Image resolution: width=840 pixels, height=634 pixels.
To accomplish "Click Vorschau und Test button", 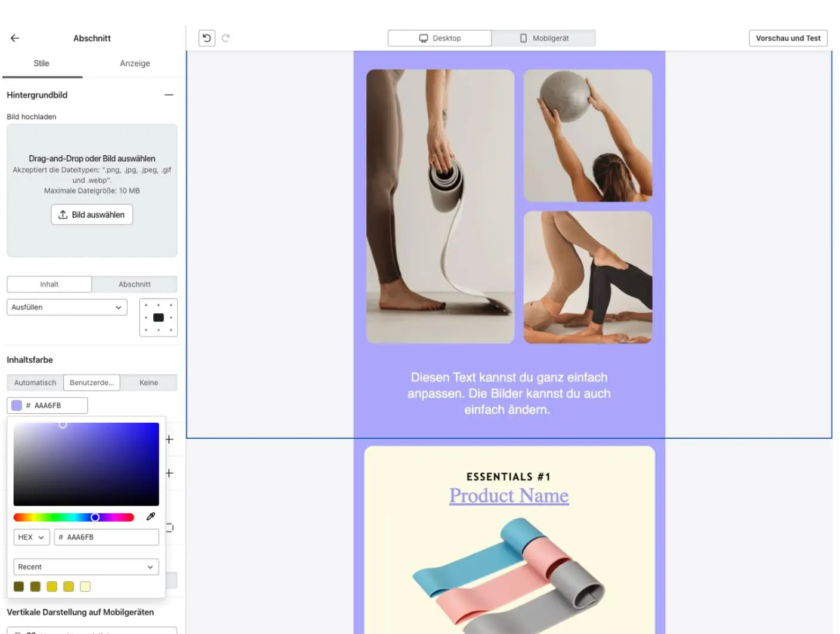I will click(x=787, y=38).
